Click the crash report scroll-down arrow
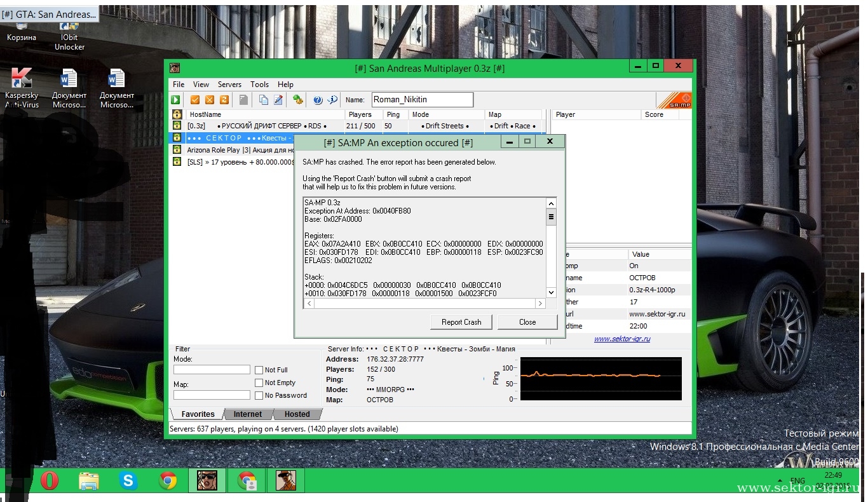Viewport: 868px width, 502px height. [x=551, y=293]
